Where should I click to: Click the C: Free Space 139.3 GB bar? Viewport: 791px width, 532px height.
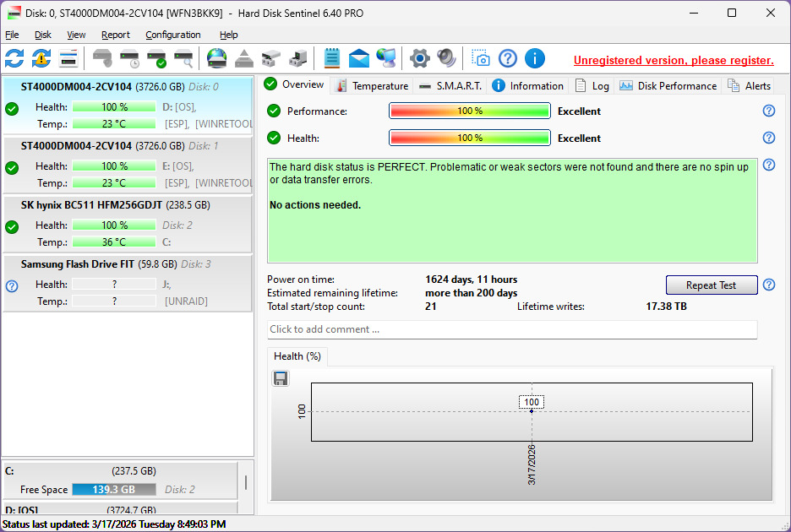(x=114, y=489)
